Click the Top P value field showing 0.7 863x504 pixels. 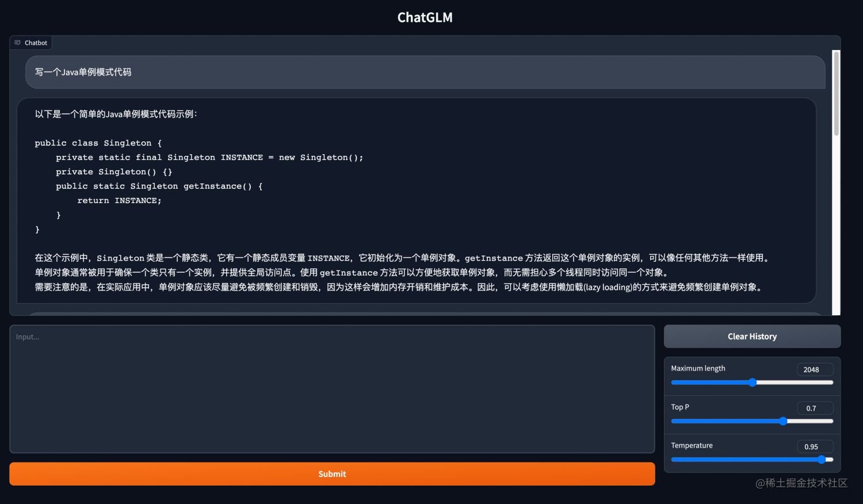click(x=815, y=408)
